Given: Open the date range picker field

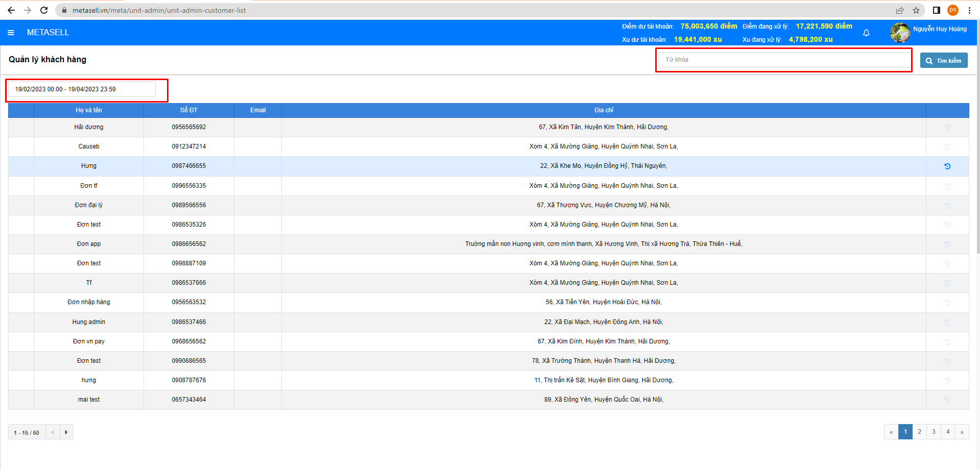Looking at the screenshot, I should tap(82, 89).
